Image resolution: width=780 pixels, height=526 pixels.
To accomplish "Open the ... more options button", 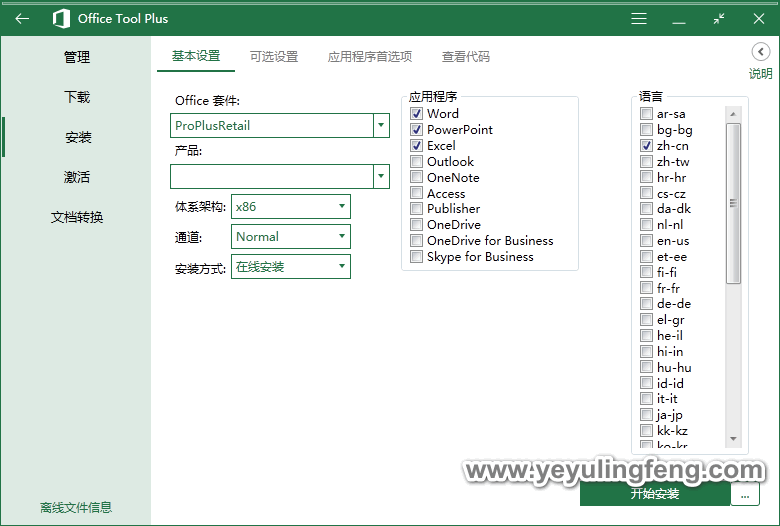I will tap(745, 494).
